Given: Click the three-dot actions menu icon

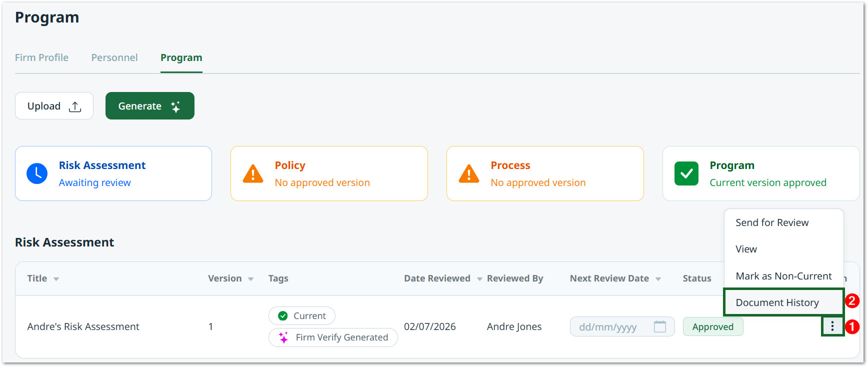Looking at the screenshot, I should [x=832, y=326].
